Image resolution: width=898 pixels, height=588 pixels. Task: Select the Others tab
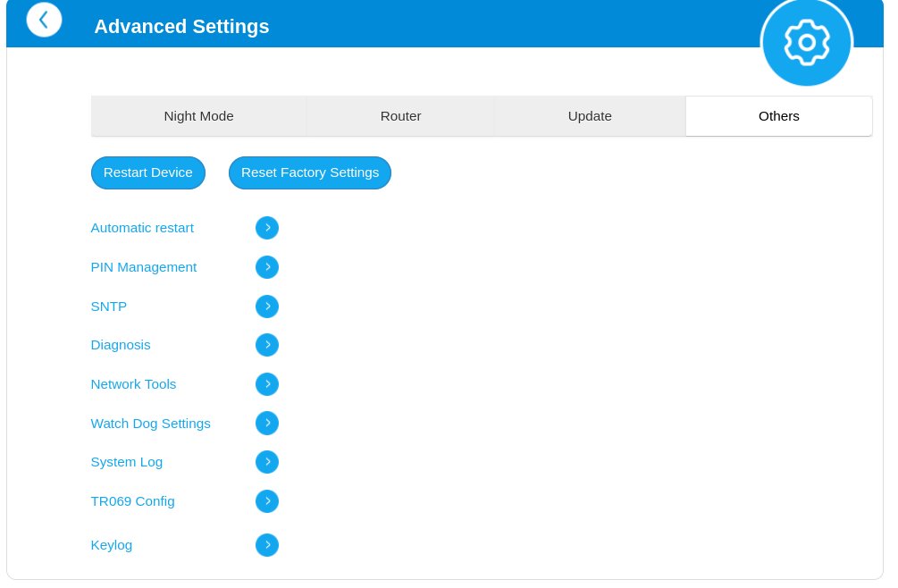point(778,116)
